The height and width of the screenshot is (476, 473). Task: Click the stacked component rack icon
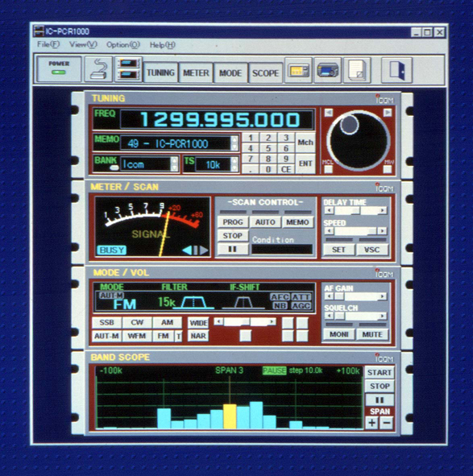click(128, 69)
